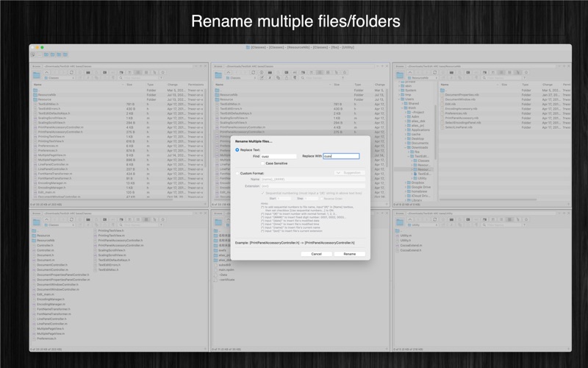Screen dimensions: 588x368
Task: Expand the Applications folder in tree
Action: [406, 130]
